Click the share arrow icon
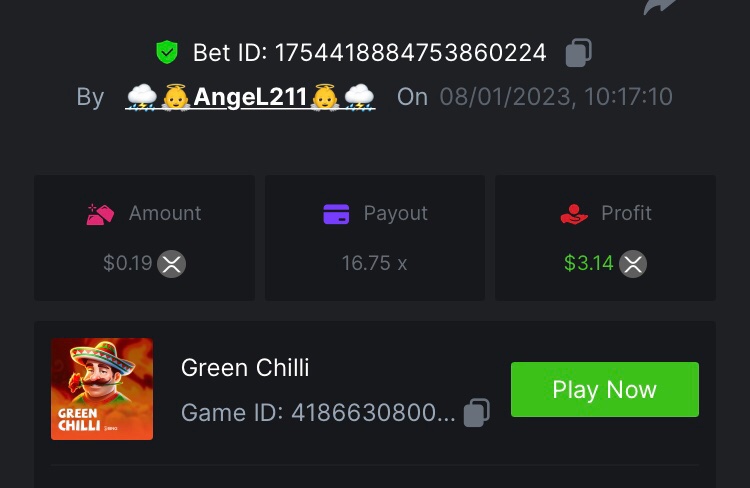The width and height of the screenshot is (750, 488). click(660, 6)
